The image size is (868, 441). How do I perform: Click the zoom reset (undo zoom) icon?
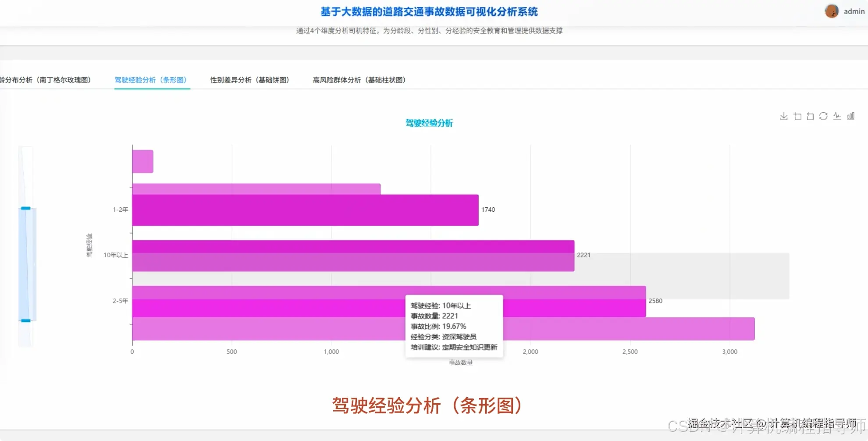tap(810, 116)
